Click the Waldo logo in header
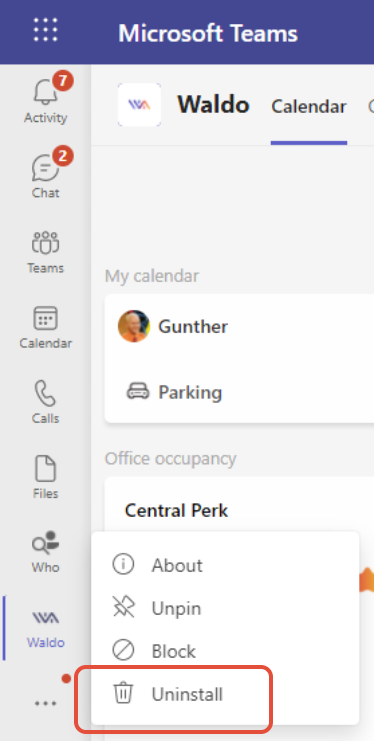Viewport: 374px width, 741px height. (139, 104)
